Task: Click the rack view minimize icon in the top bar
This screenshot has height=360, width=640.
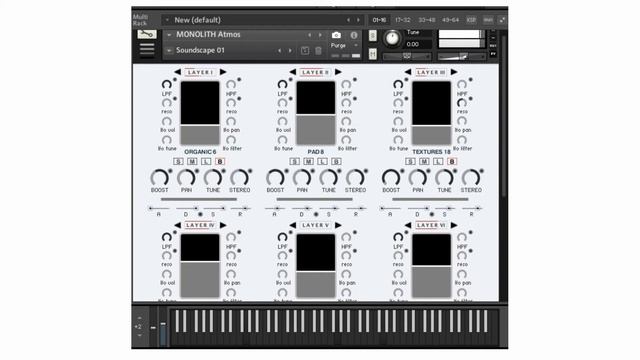Action: point(502,20)
